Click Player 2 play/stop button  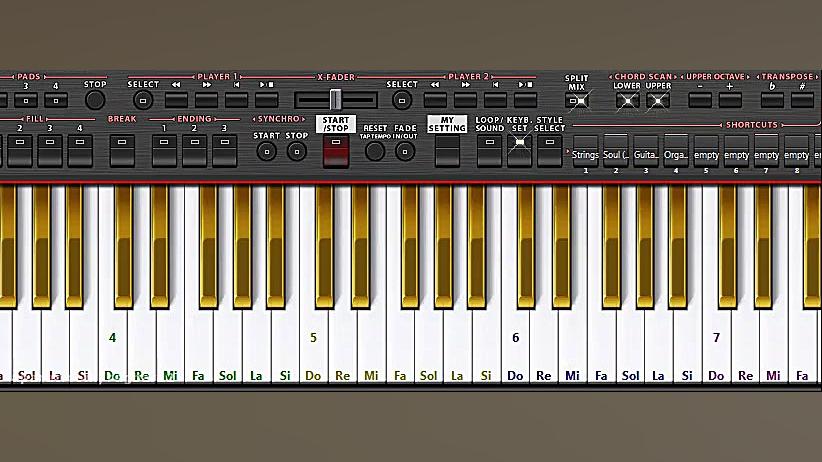pyautogui.click(x=525, y=100)
